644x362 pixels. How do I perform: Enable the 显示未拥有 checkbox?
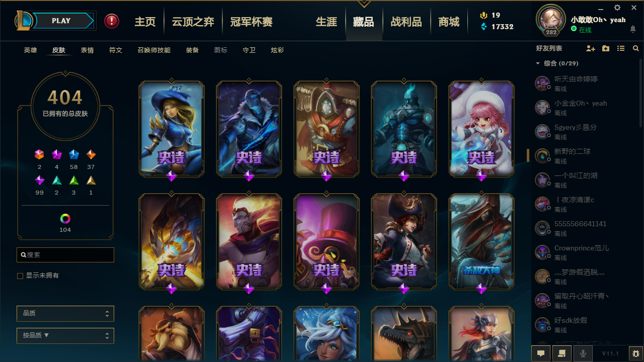20,276
